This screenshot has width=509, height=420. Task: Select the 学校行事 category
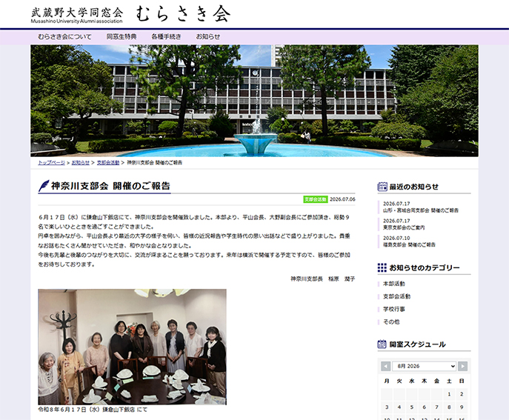pyautogui.click(x=393, y=309)
